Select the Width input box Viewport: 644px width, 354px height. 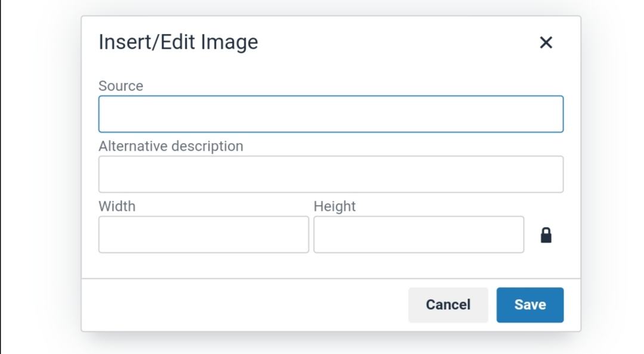tap(204, 234)
